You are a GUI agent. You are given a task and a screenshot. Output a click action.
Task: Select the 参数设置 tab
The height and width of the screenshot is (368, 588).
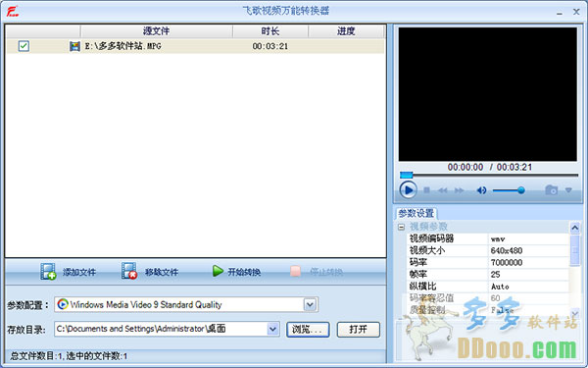point(416,214)
